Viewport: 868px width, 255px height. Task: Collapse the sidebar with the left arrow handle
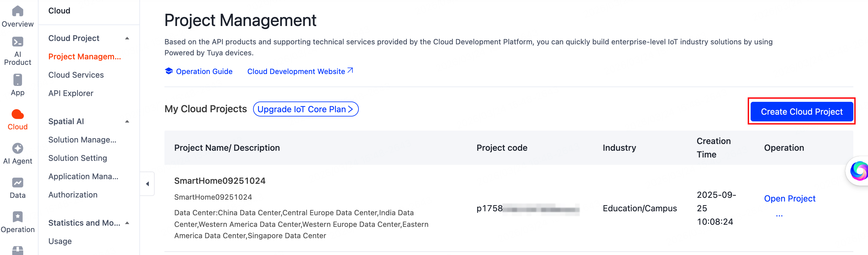pos(147,184)
